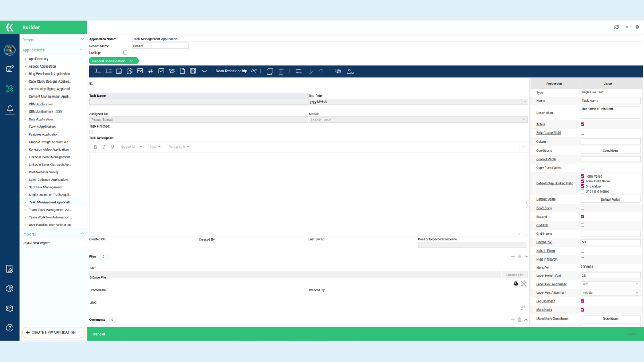Check the Grid Field Name checkbox
Viewport: 644px width, 362px height.
(x=583, y=191)
